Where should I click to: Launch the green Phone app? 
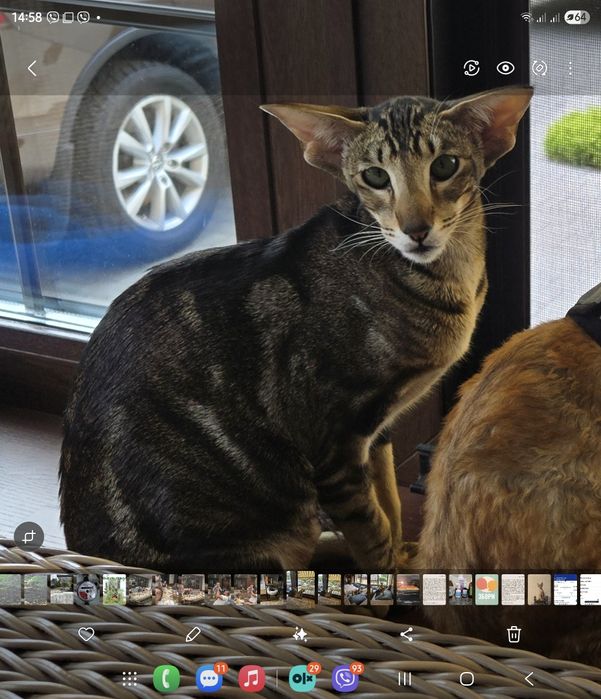coord(166,679)
